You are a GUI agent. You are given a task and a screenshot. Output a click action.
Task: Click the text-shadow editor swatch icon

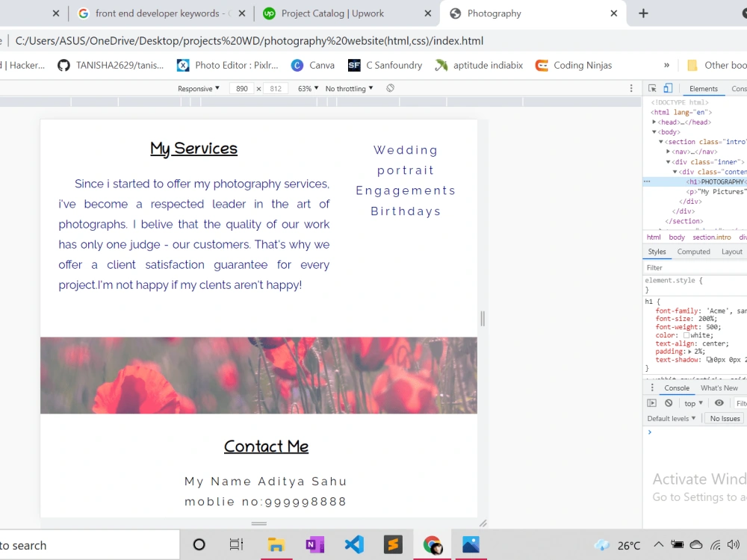pyautogui.click(x=710, y=360)
